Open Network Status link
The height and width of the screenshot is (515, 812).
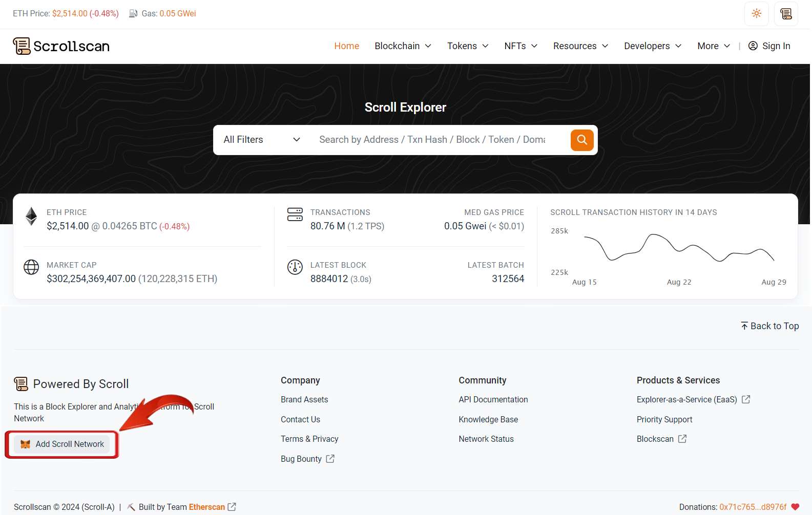click(x=486, y=439)
